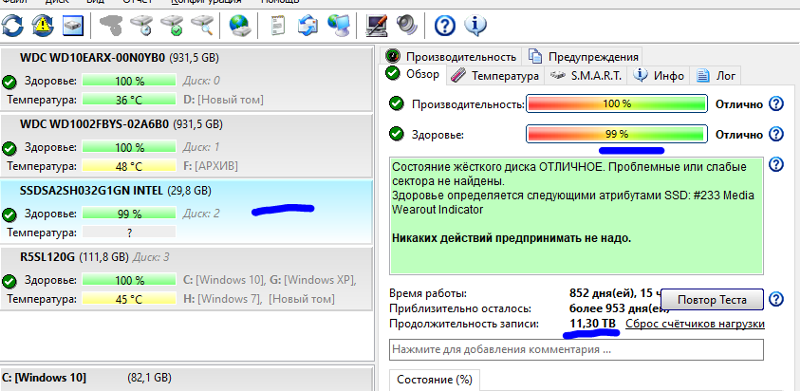
Task: Click Сброс счётчиков нагрузки link
Action: tap(695, 324)
